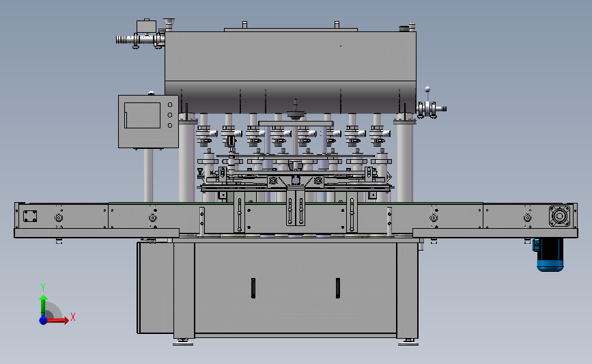Click the red X axis arrow of the triad
The width and height of the screenshot is (592, 364).
(57, 320)
